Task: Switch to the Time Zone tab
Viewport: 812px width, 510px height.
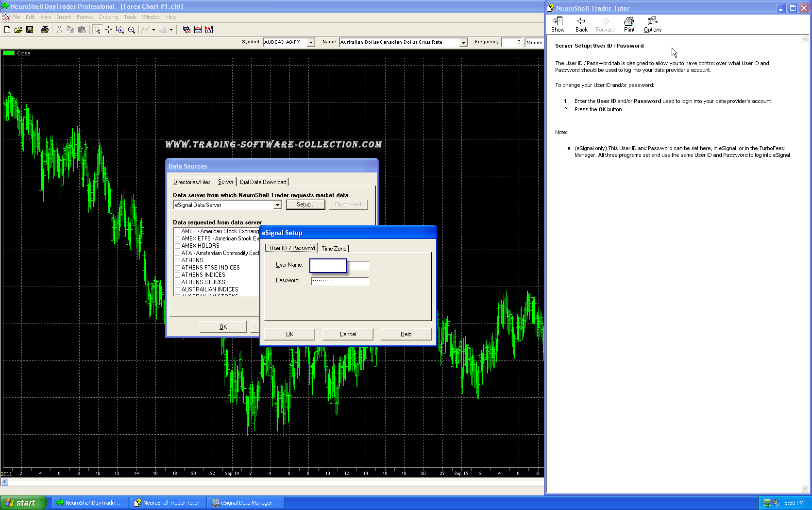Action: coord(334,249)
